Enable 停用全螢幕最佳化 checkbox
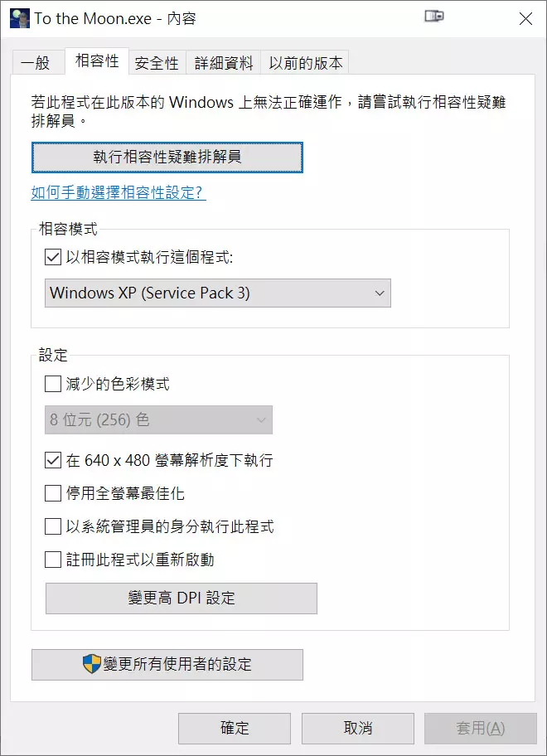547x756 pixels. click(x=54, y=494)
